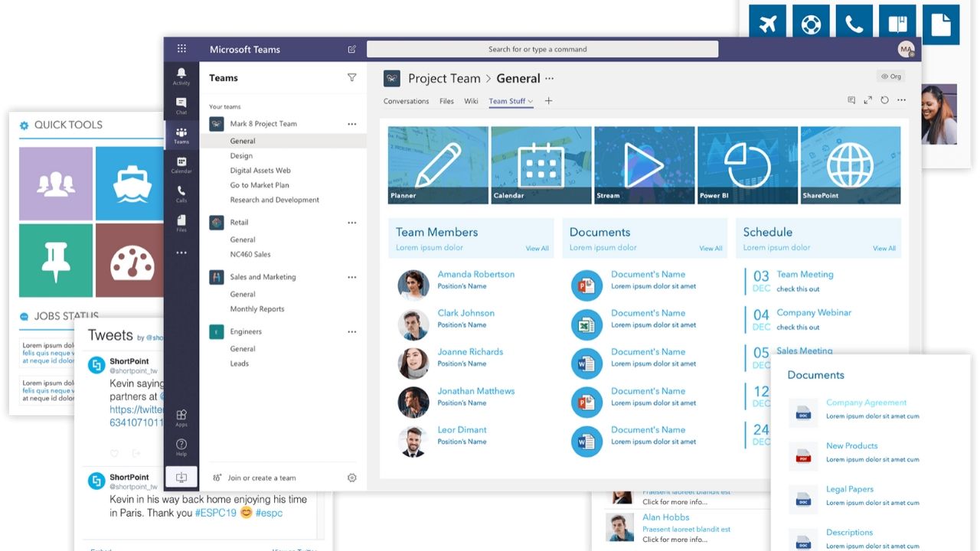
Task: Open the Power BI tile
Action: click(x=747, y=165)
